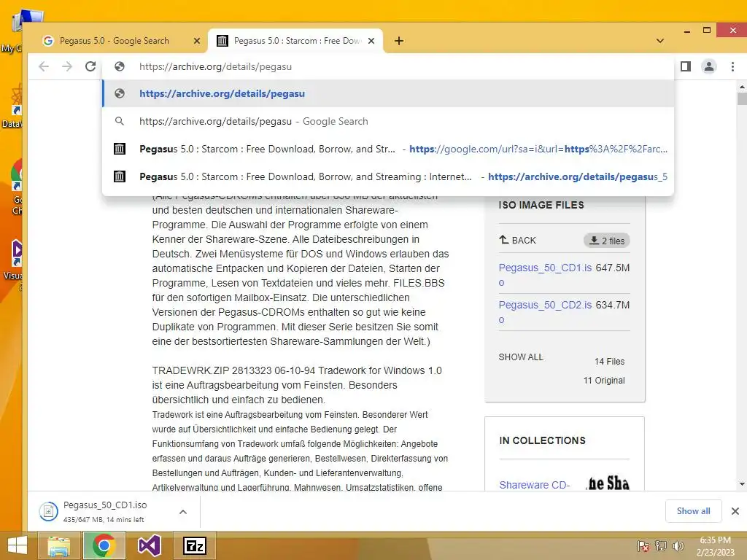
Task: Click Show all downloads button
Action: click(x=693, y=511)
